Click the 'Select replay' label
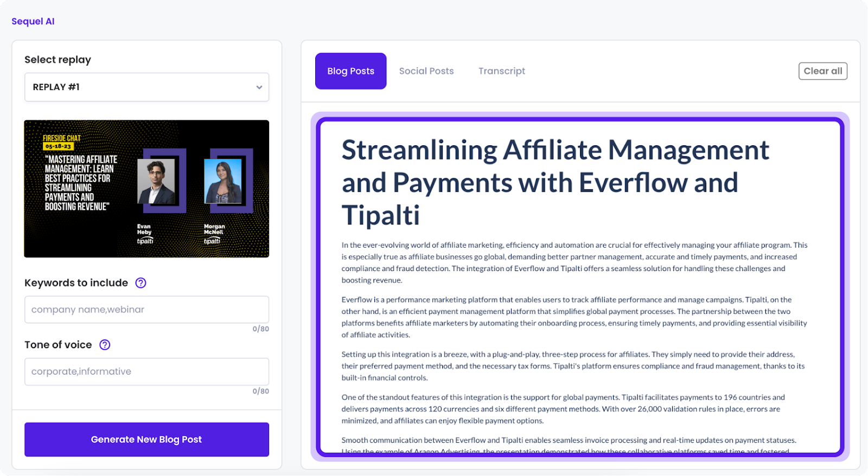This screenshot has width=868, height=476. click(x=58, y=60)
